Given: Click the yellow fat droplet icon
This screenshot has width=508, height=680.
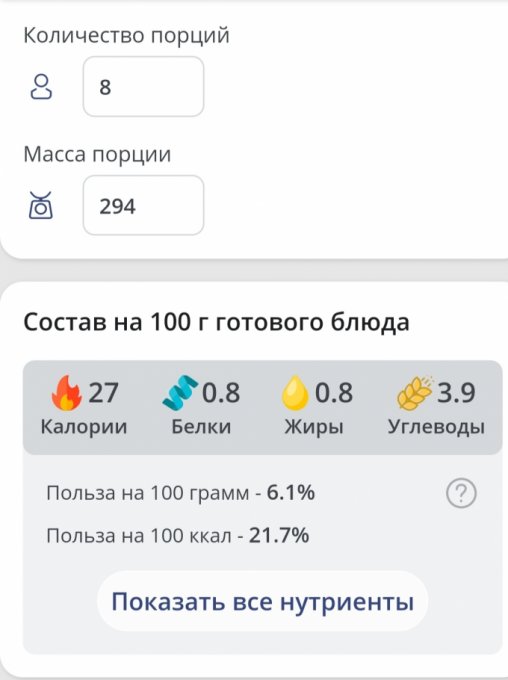Looking at the screenshot, I should 295,393.
